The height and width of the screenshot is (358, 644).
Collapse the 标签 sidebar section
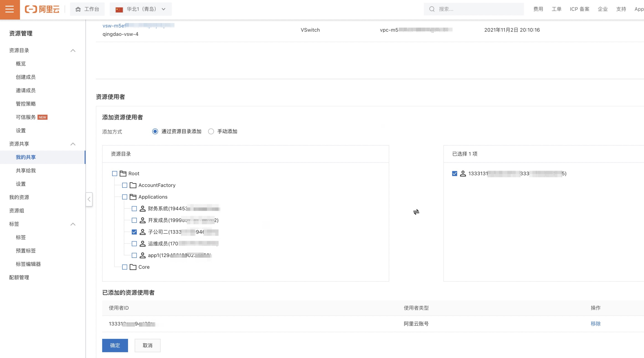(73, 224)
